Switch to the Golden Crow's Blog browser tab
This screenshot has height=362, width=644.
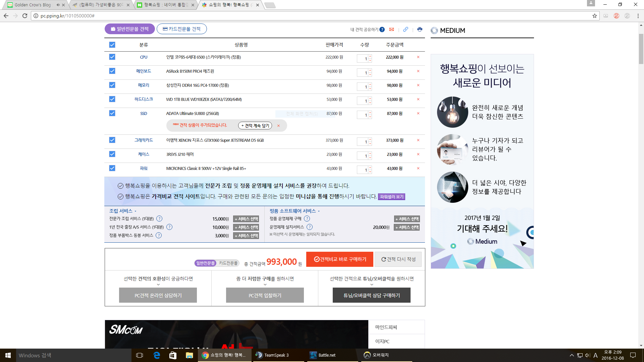(x=33, y=5)
